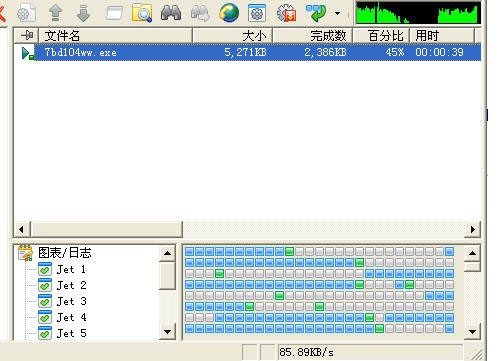Select Jet 4 in the log tree
Image resolution: width=500 pixels, height=361 pixels.
(x=71, y=317)
